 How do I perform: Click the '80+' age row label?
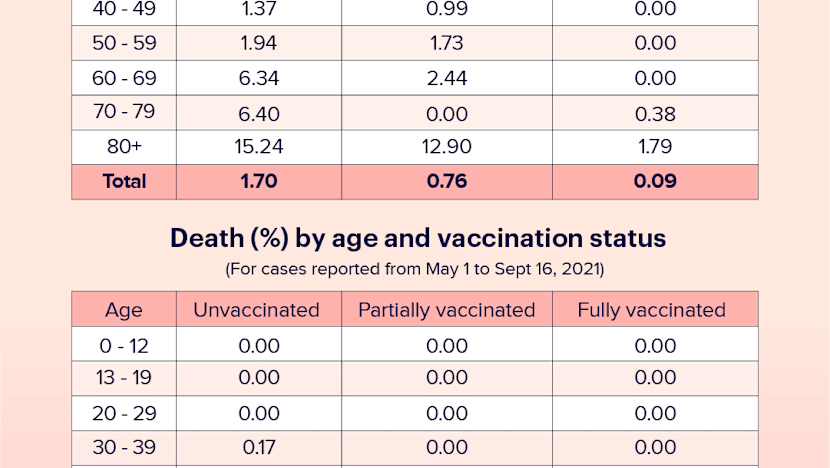[124, 147]
